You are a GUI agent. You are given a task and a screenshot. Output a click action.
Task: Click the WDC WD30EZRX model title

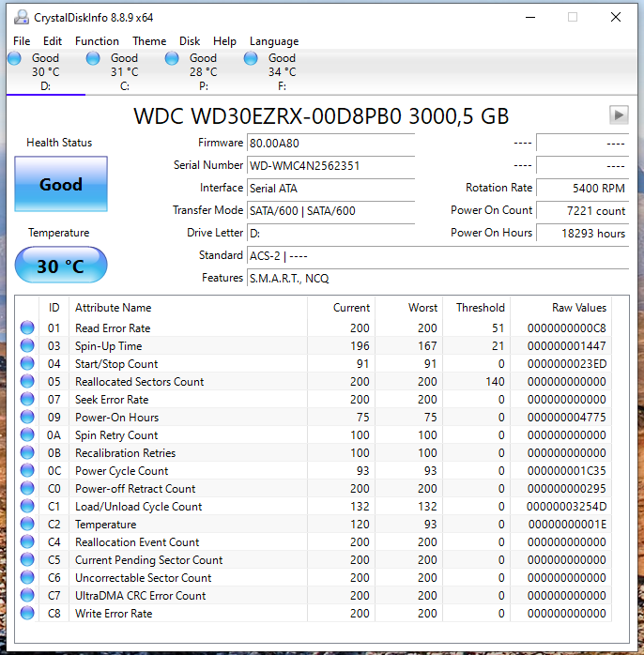321,115
